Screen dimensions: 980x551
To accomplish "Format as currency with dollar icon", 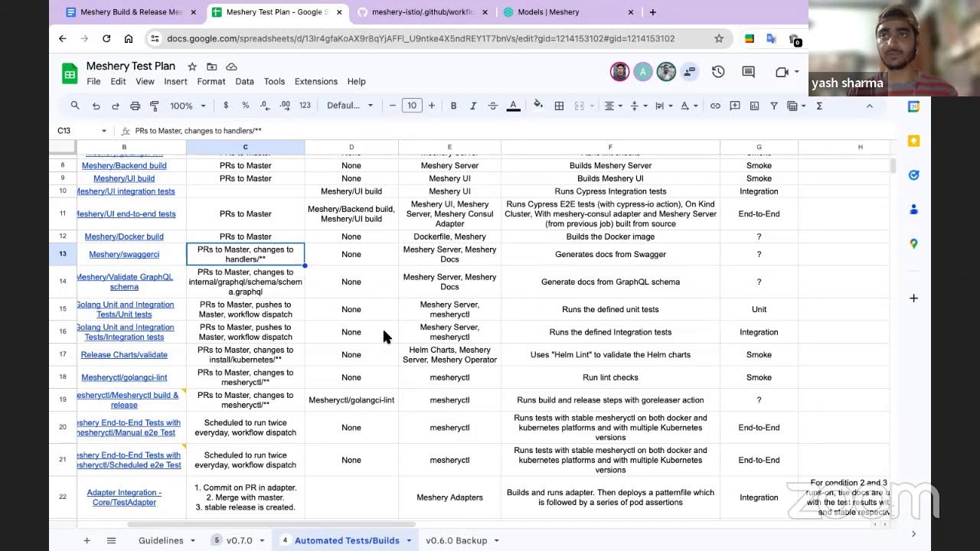I will [226, 106].
